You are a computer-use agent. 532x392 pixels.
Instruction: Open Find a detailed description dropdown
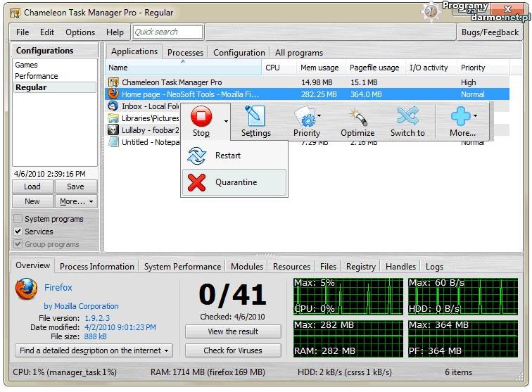coord(94,350)
